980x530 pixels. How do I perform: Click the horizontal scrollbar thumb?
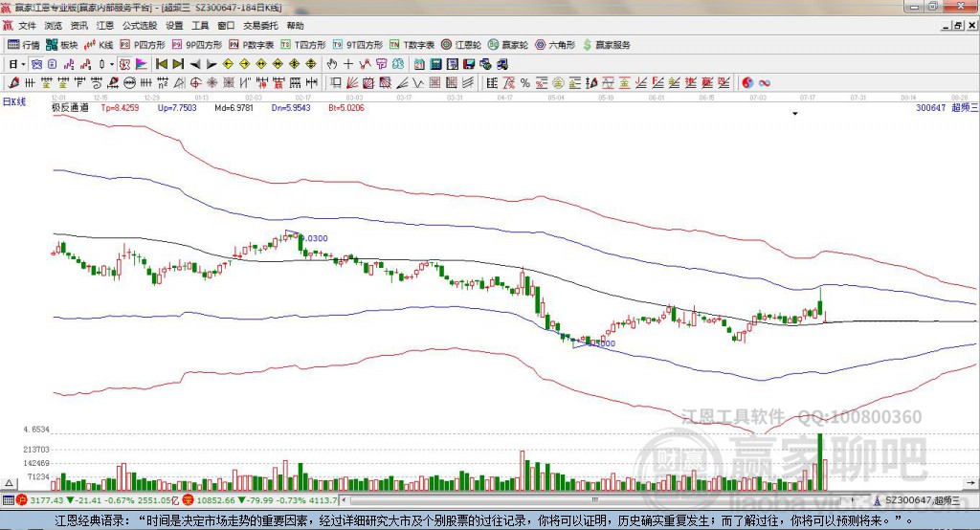tap(595, 500)
